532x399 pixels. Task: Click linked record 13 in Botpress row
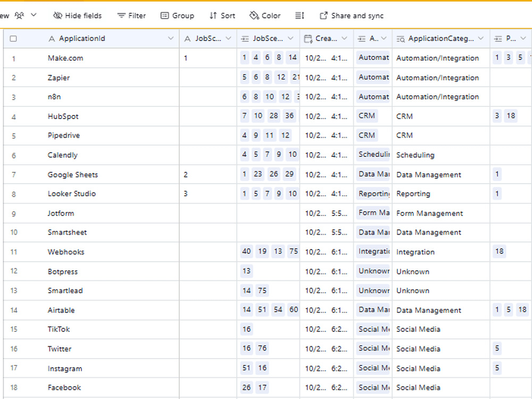pos(247,271)
